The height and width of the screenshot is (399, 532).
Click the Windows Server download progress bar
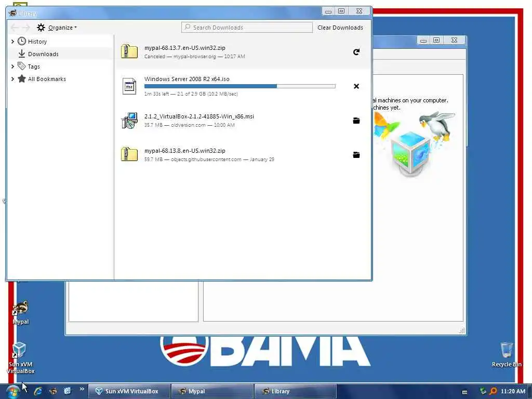coord(240,86)
